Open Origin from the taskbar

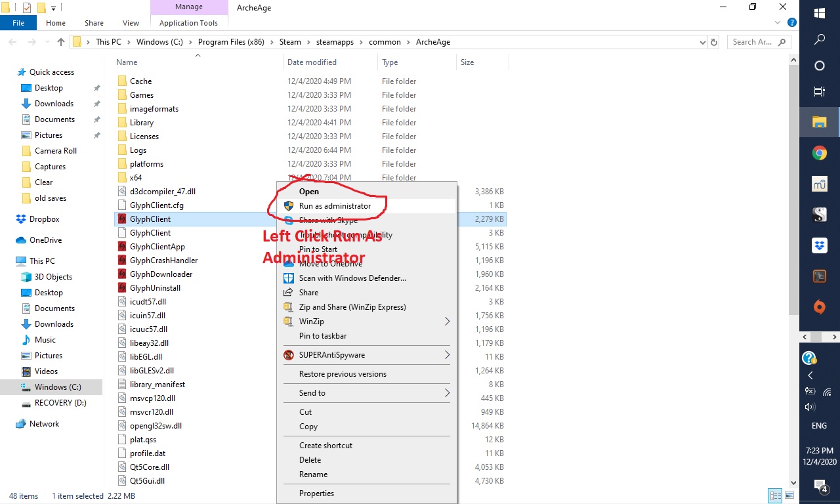coord(819,306)
